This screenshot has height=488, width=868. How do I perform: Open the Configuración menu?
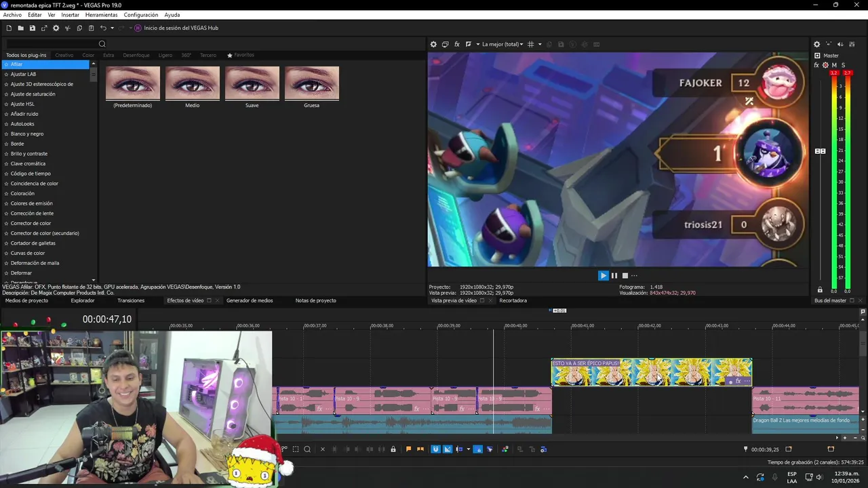pos(140,14)
